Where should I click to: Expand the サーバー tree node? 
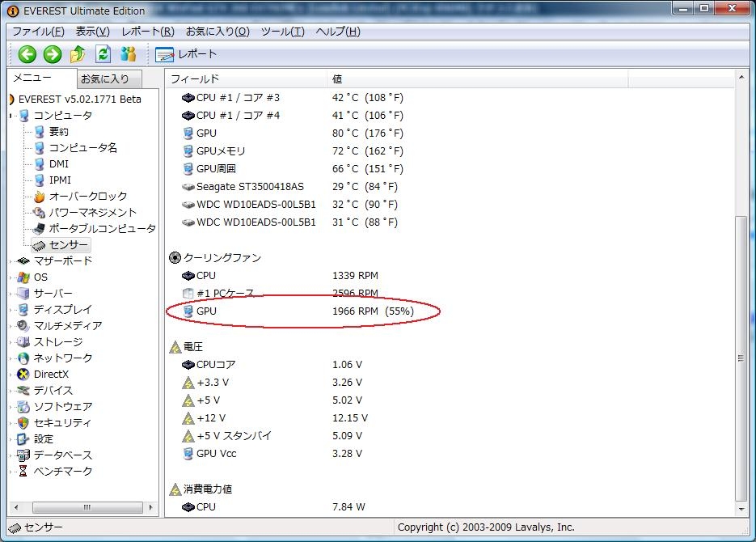point(11,294)
